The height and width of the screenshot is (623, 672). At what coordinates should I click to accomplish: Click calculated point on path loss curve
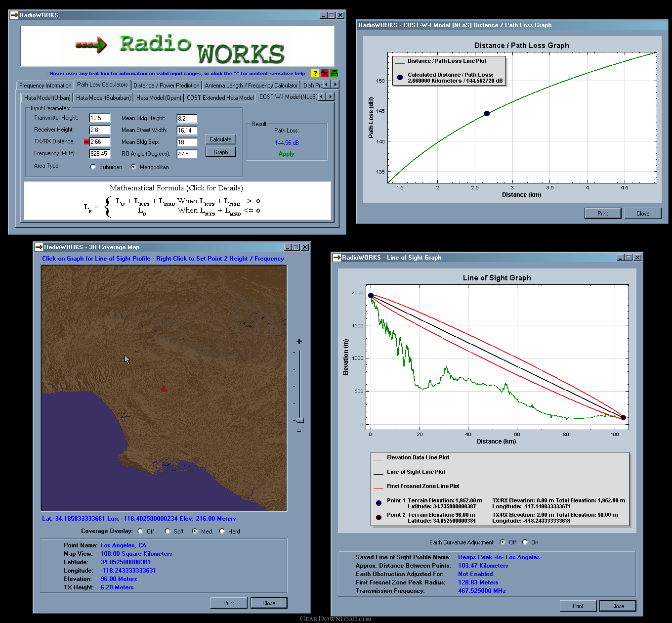pyautogui.click(x=487, y=113)
